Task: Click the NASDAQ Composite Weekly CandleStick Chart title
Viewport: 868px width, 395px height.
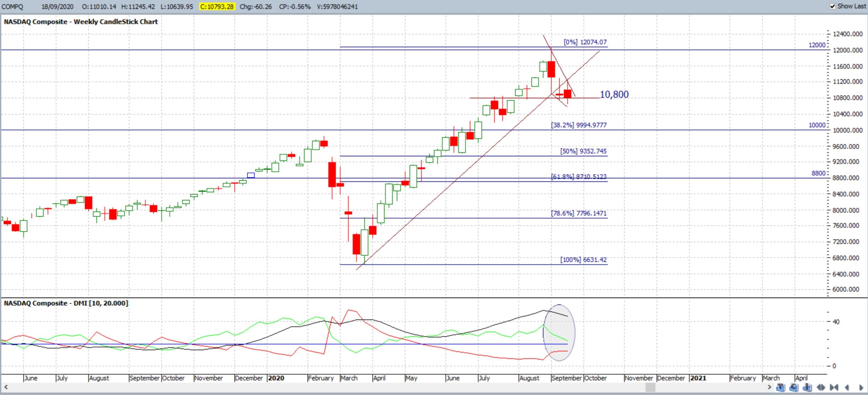Action: [81, 22]
